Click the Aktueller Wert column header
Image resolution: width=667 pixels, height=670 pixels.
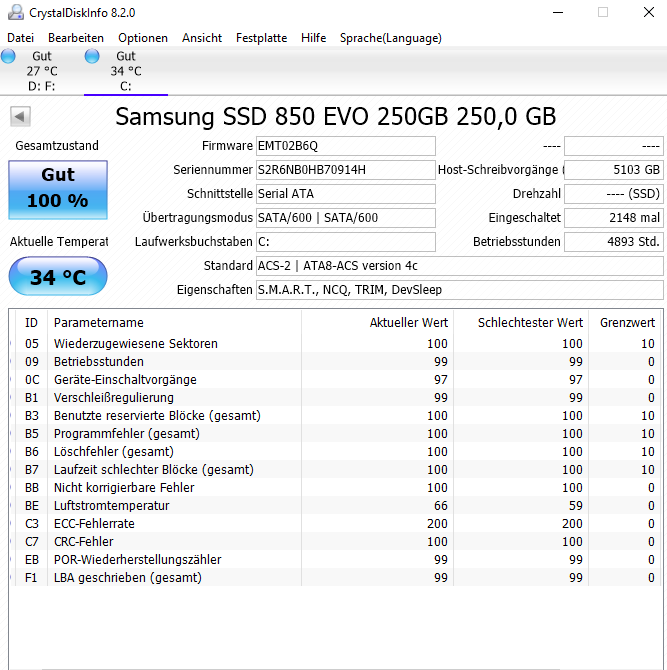[377, 323]
